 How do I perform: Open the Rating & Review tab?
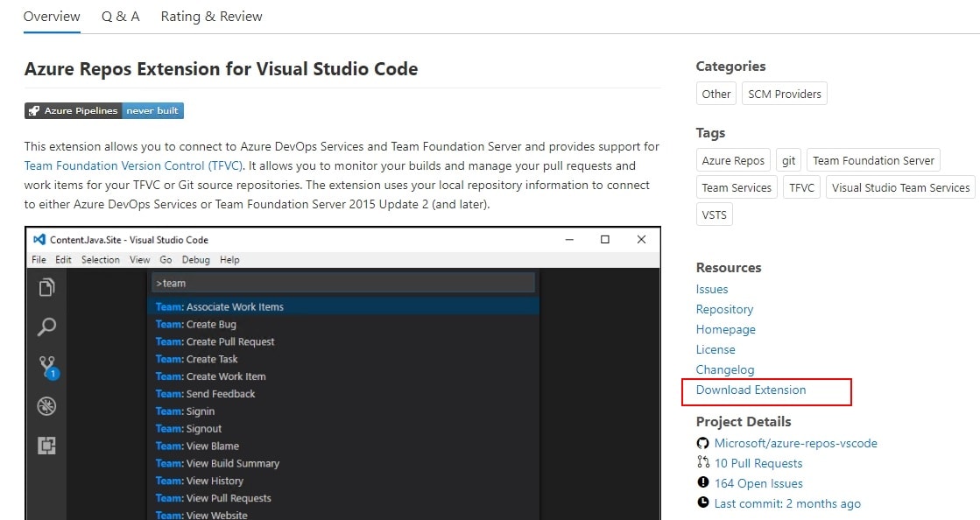click(x=211, y=17)
